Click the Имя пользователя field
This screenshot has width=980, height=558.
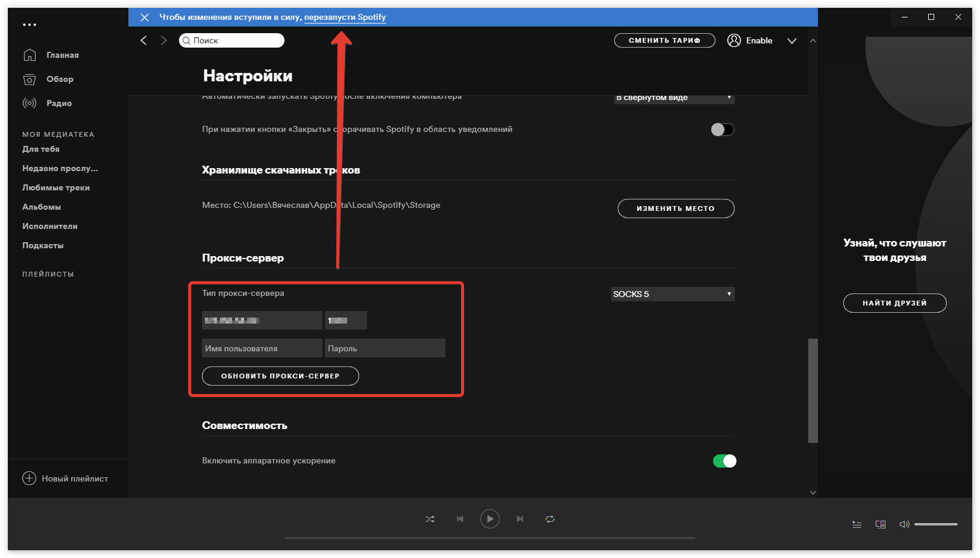click(x=262, y=348)
